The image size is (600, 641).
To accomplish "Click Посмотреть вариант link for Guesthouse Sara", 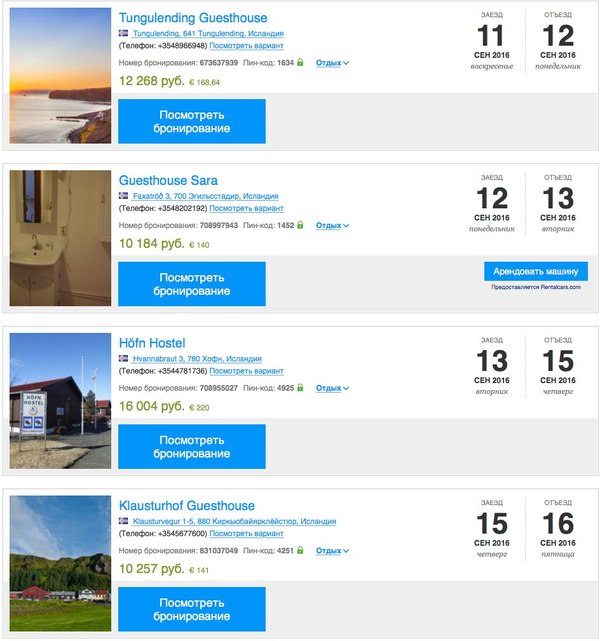I will click(x=246, y=209).
